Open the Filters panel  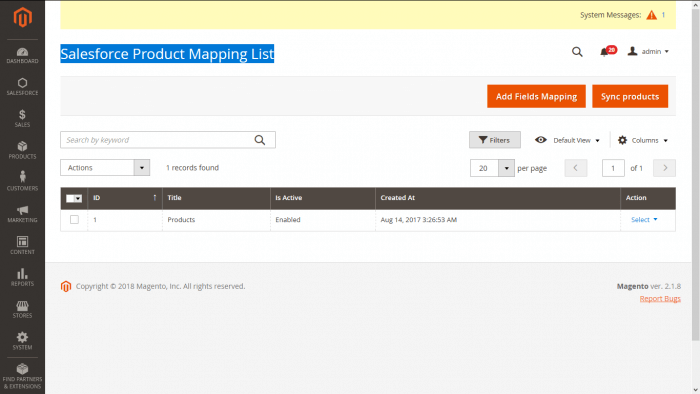[495, 140]
